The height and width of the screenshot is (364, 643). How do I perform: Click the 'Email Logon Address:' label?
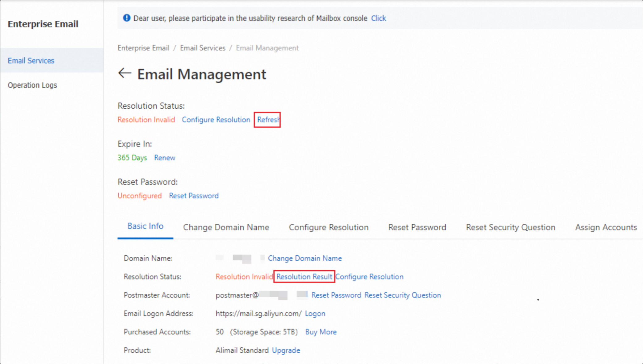coord(158,314)
